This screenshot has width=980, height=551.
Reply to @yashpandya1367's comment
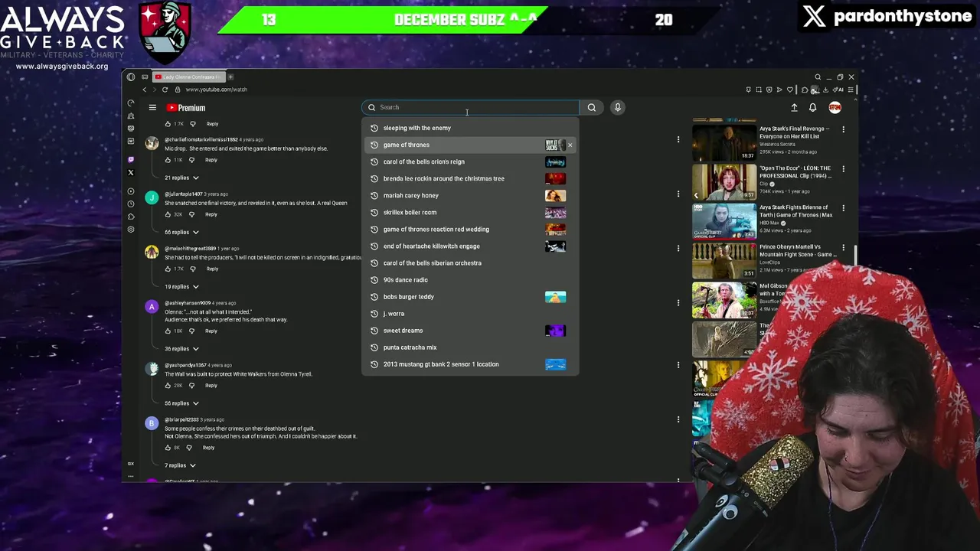coord(211,385)
